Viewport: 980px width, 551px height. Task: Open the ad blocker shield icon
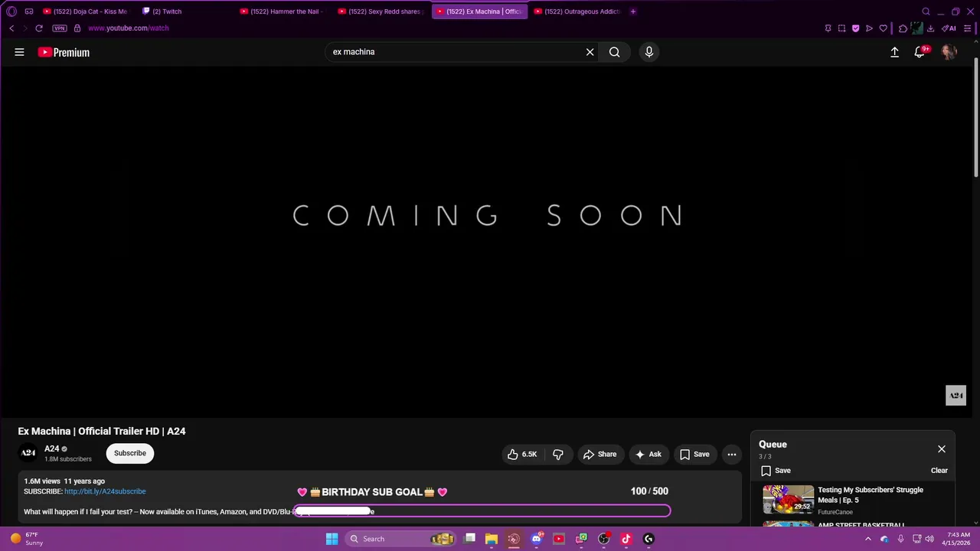855,28
